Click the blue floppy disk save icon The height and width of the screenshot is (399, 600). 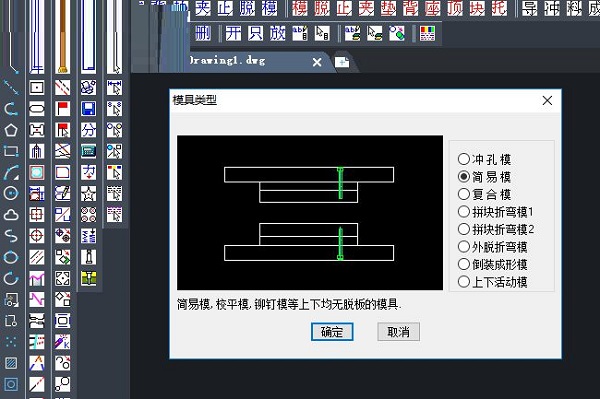(x=88, y=109)
